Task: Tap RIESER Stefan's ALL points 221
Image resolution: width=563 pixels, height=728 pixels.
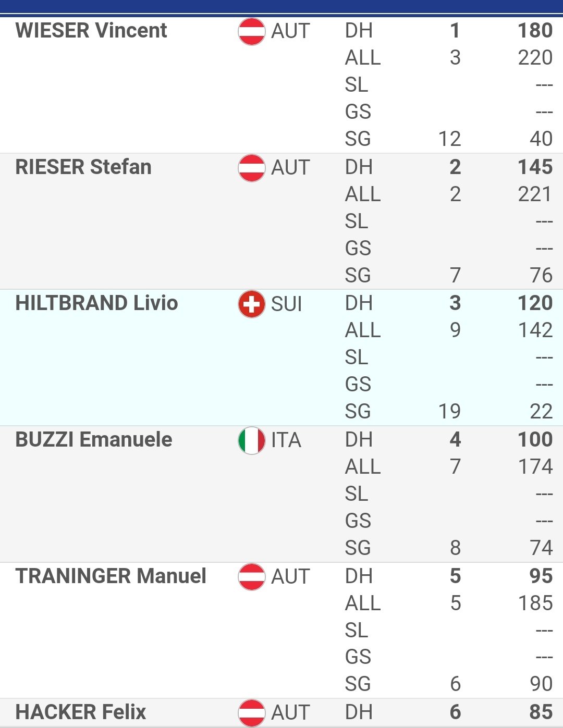Action: [535, 194]
